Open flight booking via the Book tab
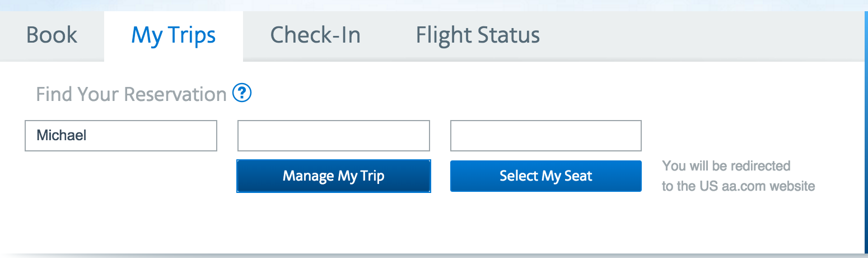The height and width of the screenshot is (258, 868). click(52, 35)
